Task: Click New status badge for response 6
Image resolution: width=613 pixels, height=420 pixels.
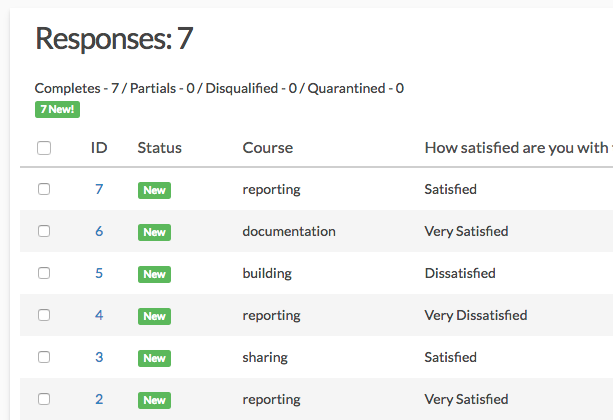Action: 154,232
